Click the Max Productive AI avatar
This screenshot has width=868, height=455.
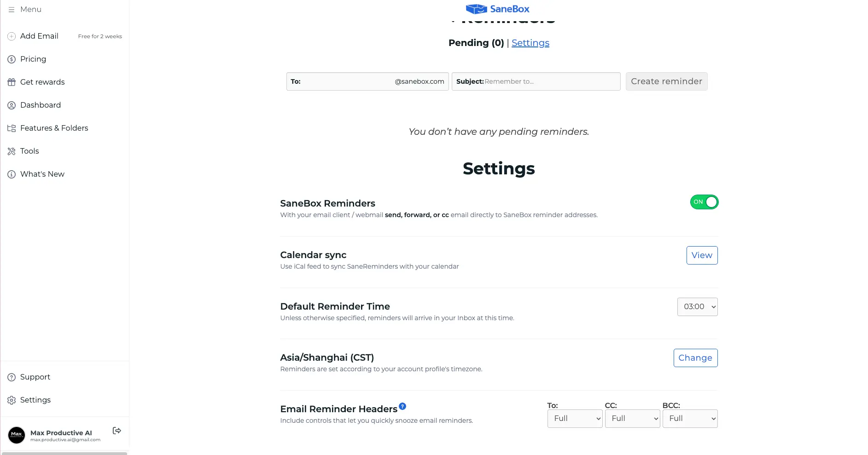pos(17,435)
